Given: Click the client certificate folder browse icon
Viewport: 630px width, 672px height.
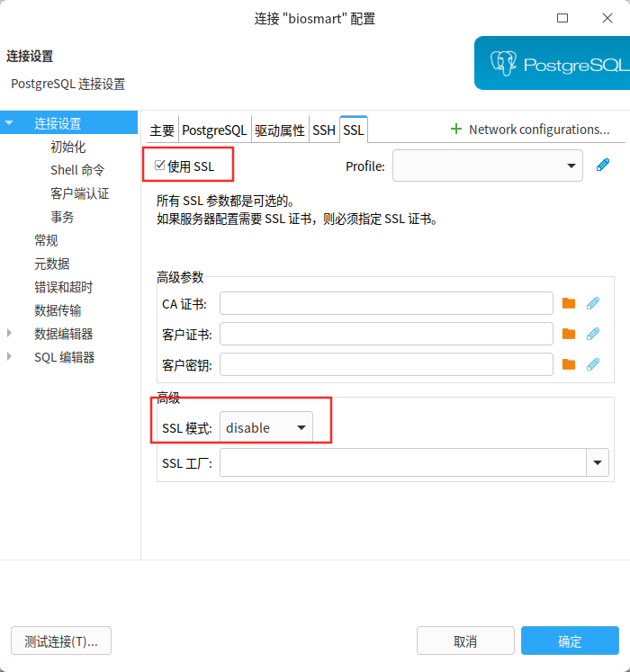Looking at the screenshot, I should click(x=568, y=334).
